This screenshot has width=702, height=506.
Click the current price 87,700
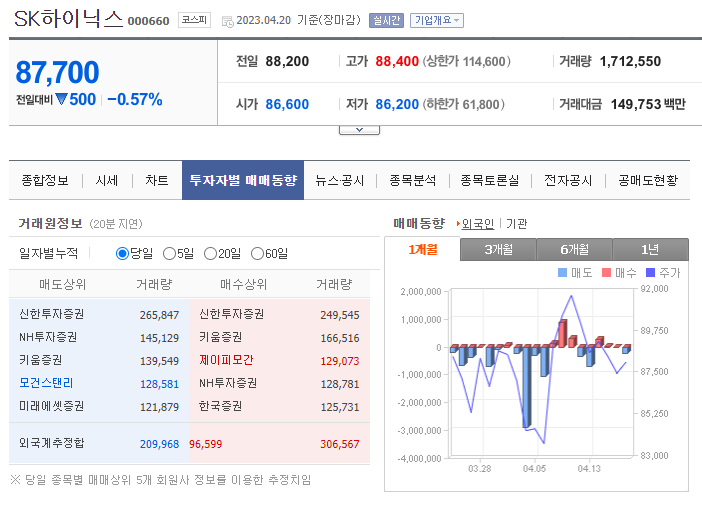[x=57, y=72]
